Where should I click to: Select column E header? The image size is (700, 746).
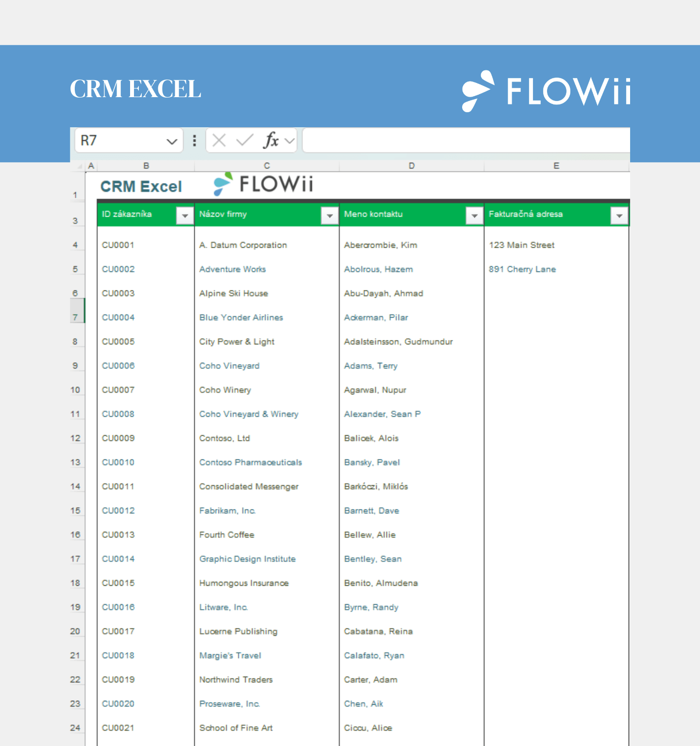pyautogui.click(x=556, y=166)
